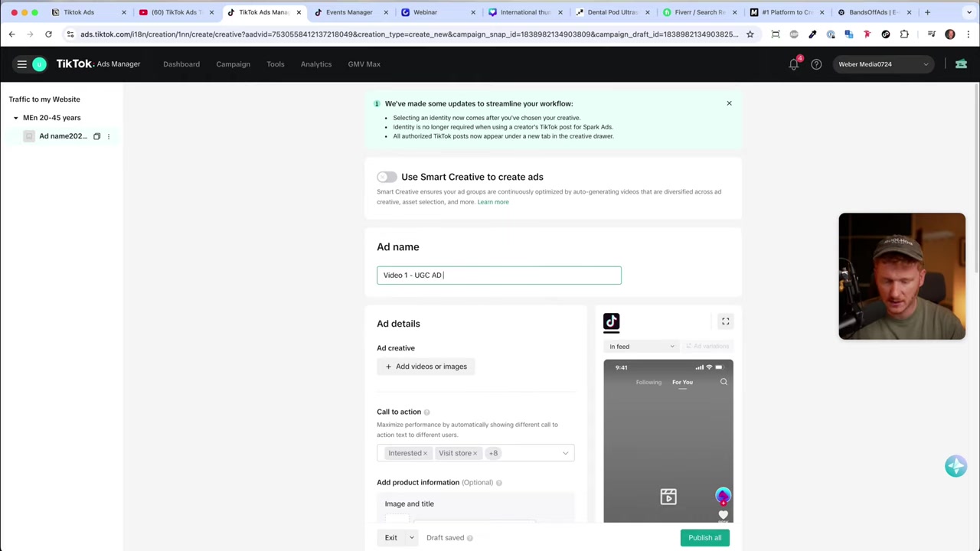Click the Publish all button
Image resolution: width=980 pixels, height=551 pixels.
tap(704, 537)
